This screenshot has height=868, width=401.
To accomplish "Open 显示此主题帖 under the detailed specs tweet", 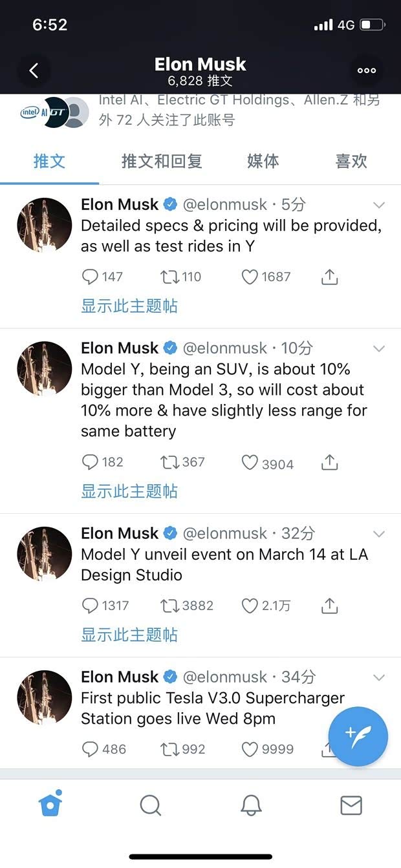I will tap(129, 306).
